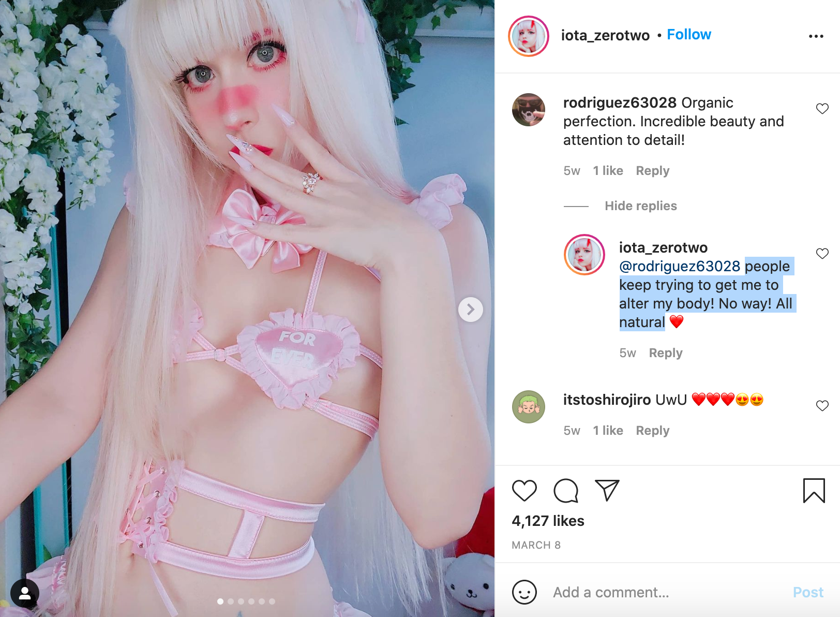Save post with the bookmark icon
Image resolution: width=840 pixels, height=617 pixels.
point(814,490)
